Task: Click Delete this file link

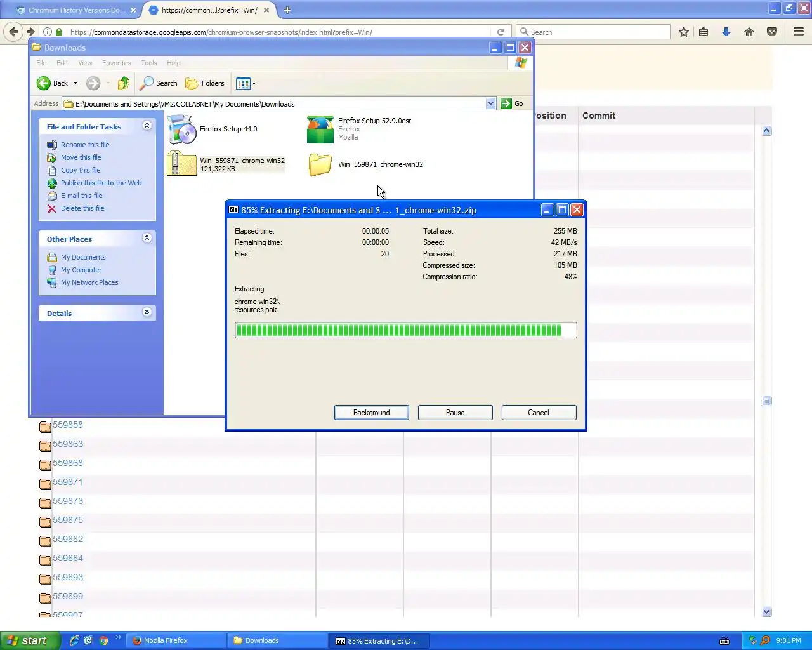Action: (82, 208)
